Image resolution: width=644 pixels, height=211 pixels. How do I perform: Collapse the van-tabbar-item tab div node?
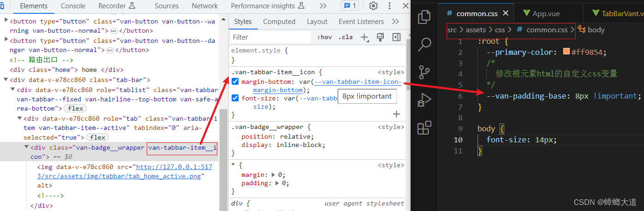pos(20,118)
